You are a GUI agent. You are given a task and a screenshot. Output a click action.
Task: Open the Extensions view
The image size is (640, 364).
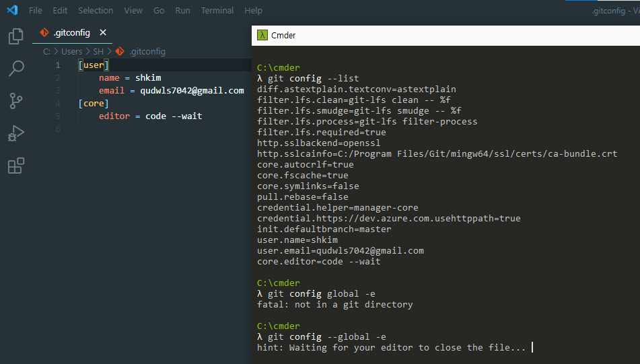pyautogui.click(x=16, y=166)
